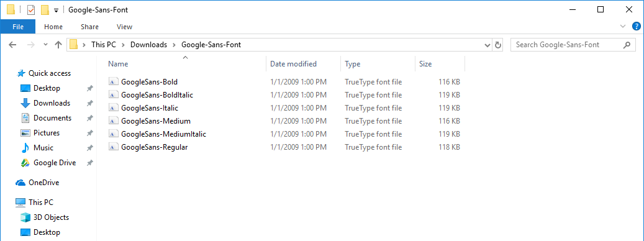The width and height of the screenshot is (644, 241).
Task: Click the GoogleSans-Regular font file icon
Action: (x=114, y=147)
